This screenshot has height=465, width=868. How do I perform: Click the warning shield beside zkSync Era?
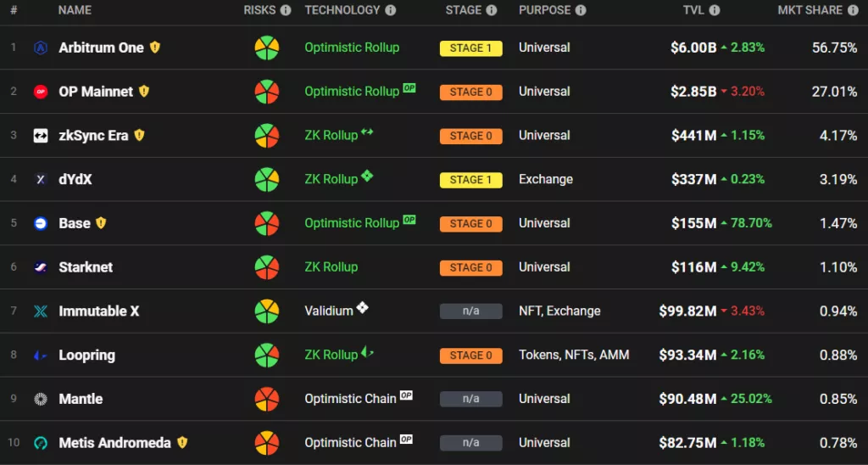coord(139,135)
